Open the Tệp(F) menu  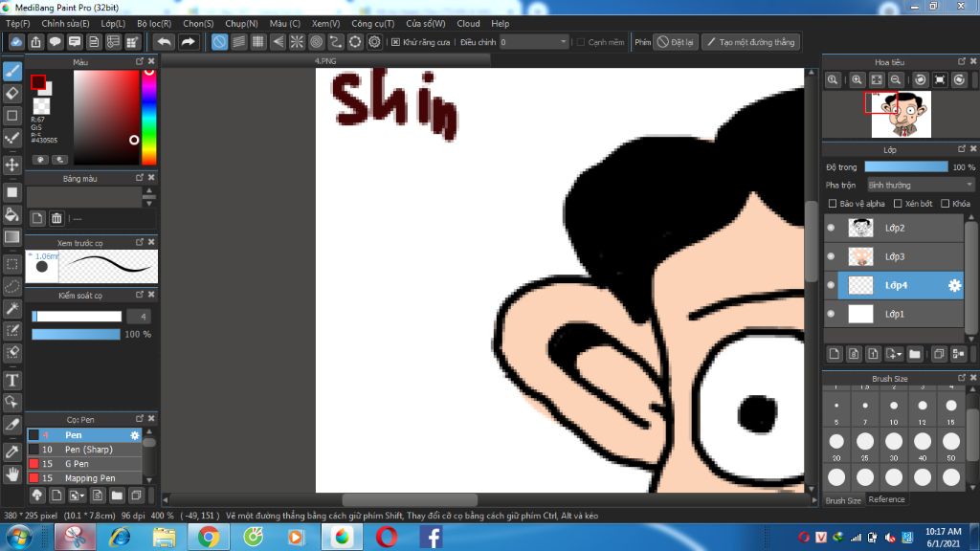[x=18, y=24]
